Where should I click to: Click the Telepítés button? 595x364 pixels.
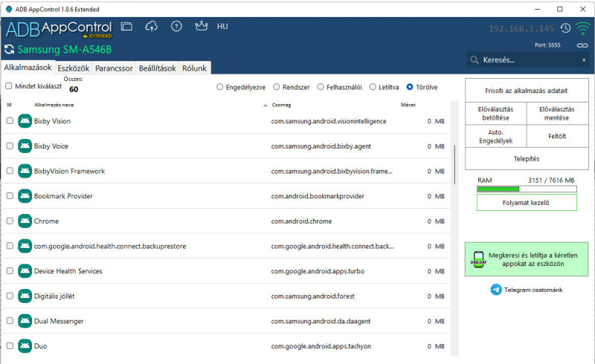[527, 158]
